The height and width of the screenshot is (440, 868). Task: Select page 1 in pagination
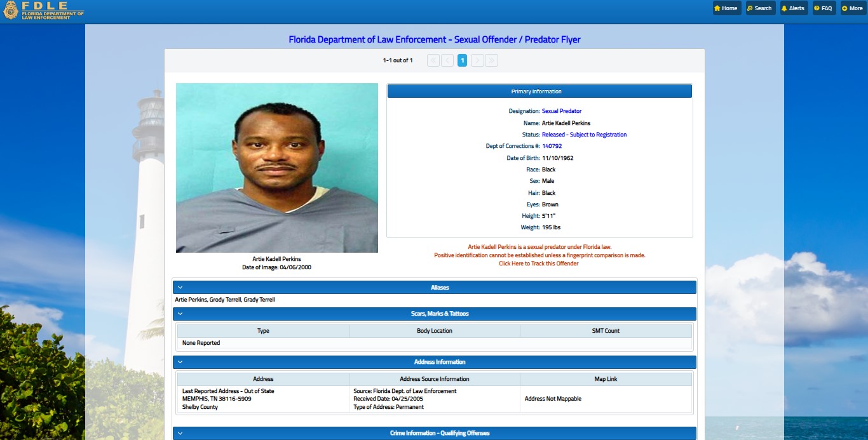click(463, 60)
